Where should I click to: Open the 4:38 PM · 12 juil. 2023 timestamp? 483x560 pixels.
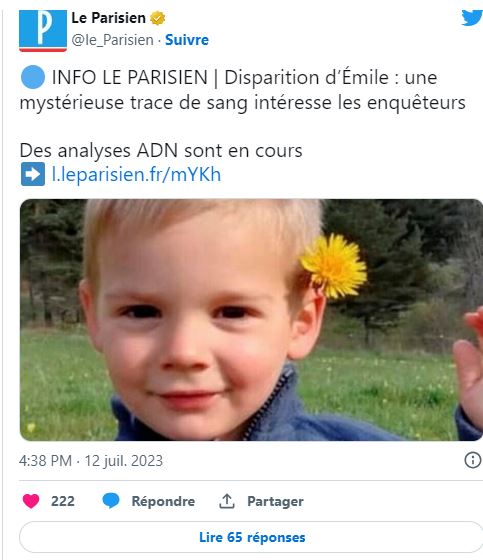(x=91, y=461)
